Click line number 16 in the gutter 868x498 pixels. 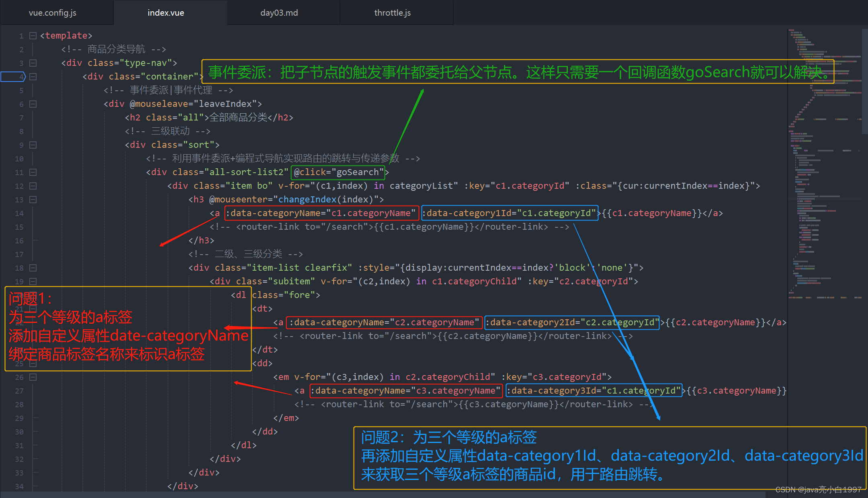[19, 241]
